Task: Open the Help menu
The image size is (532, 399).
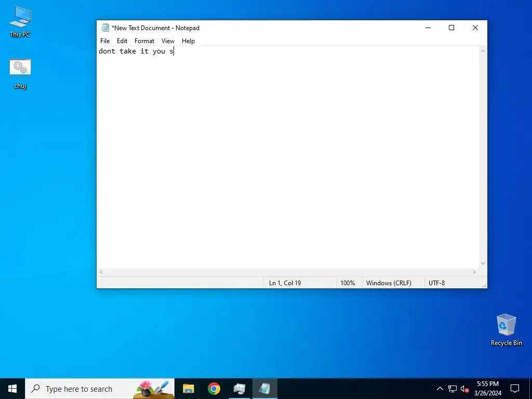Action: click(188, 41)
